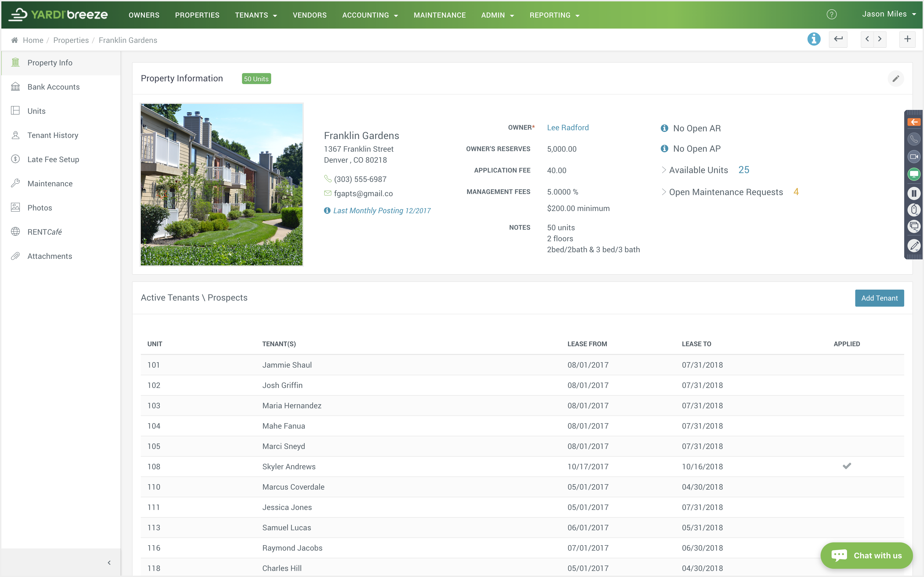Start screen sharing via the green monitor icon
Viewport: 924px width, 577px height.
(x=914, y=174)
